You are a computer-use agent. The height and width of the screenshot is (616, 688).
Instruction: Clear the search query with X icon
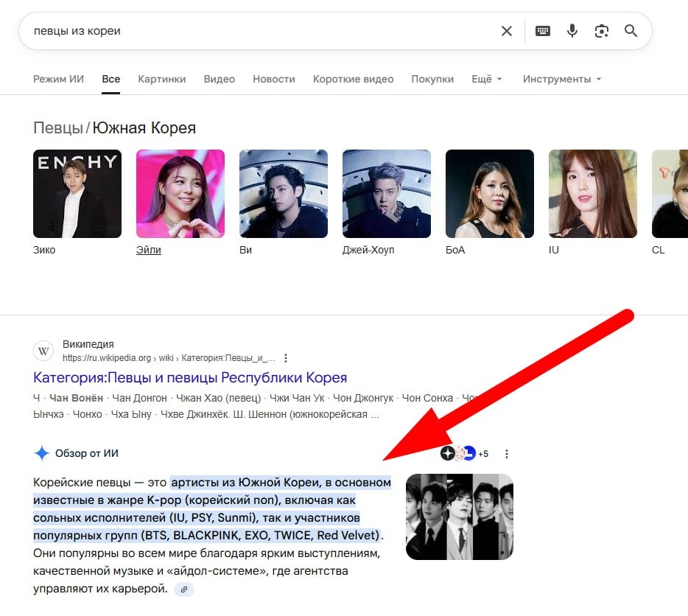point(506,31)
